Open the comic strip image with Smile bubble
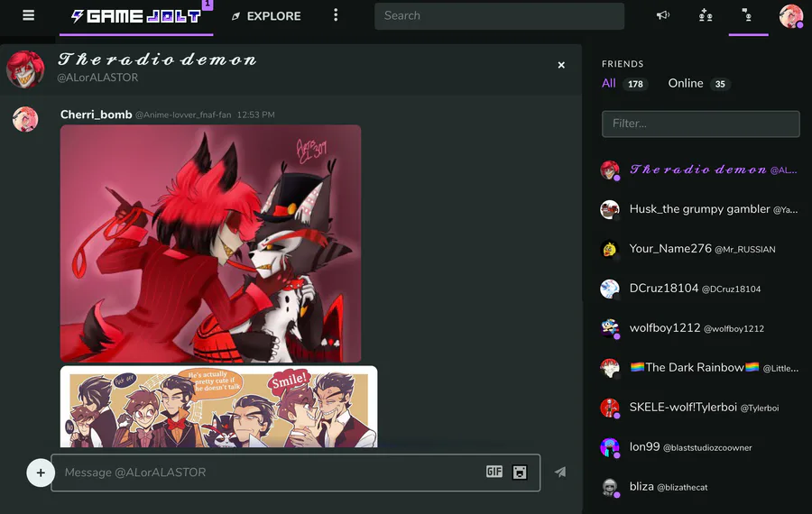The image size is (812, 514). (x=218, y=407)
